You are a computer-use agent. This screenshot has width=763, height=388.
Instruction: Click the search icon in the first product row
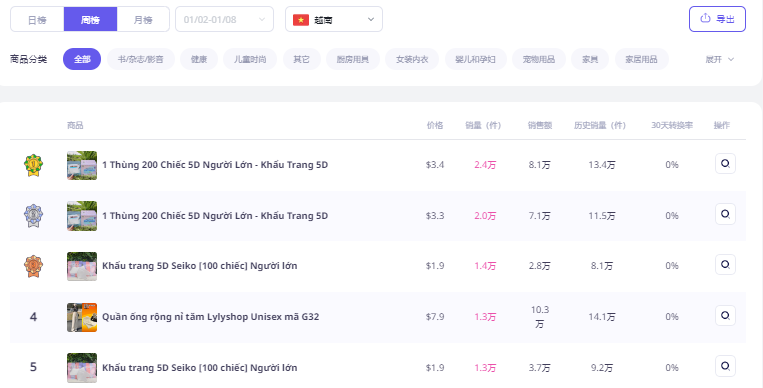tap(725, 164)
